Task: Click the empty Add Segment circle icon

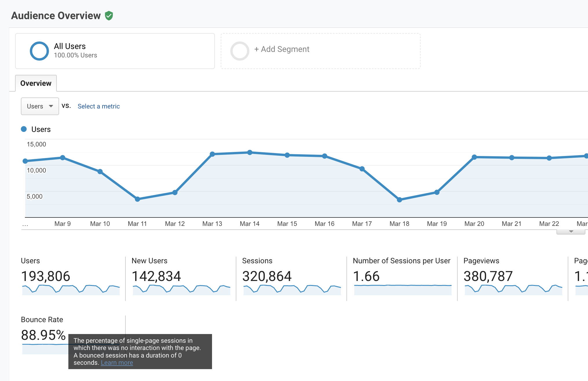Action: [240, 51]
